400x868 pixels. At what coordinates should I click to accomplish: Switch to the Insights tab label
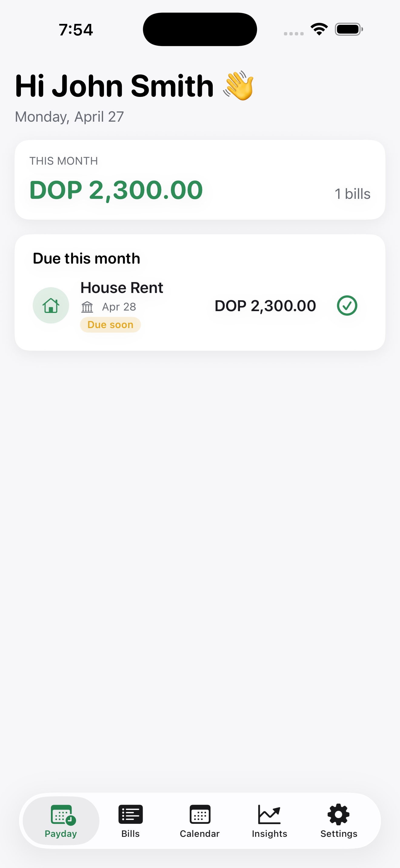(269, 833)
